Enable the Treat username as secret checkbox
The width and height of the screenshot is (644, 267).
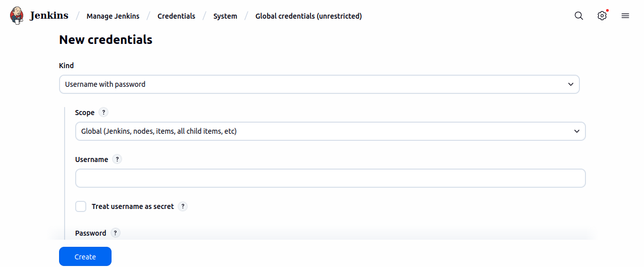click(x=81, y=206)
